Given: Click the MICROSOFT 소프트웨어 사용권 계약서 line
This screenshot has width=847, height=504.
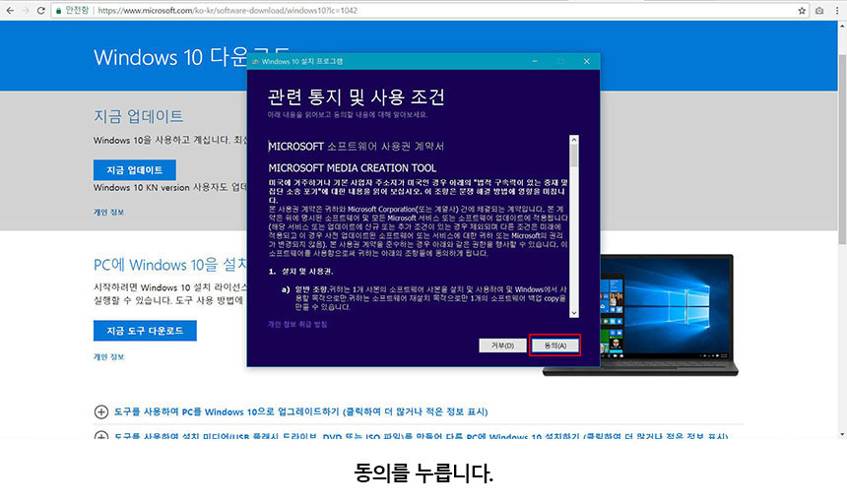Looking at the screenshot, I should [x=356, y=147].
